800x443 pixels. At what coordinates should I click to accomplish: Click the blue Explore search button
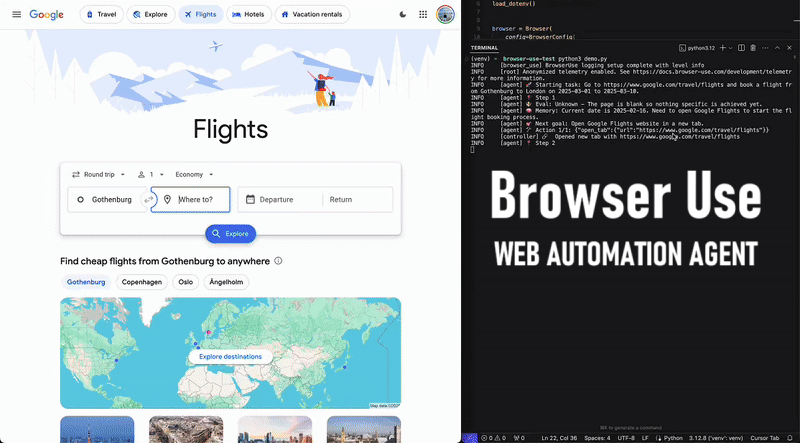[x=231, y=234]
